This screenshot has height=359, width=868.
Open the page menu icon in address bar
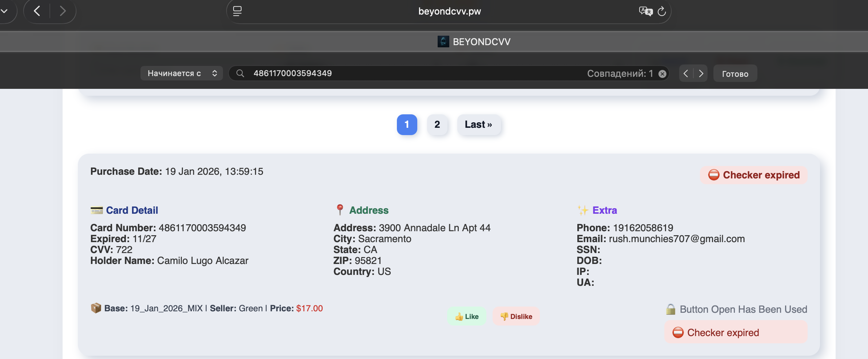click(237, 11)
